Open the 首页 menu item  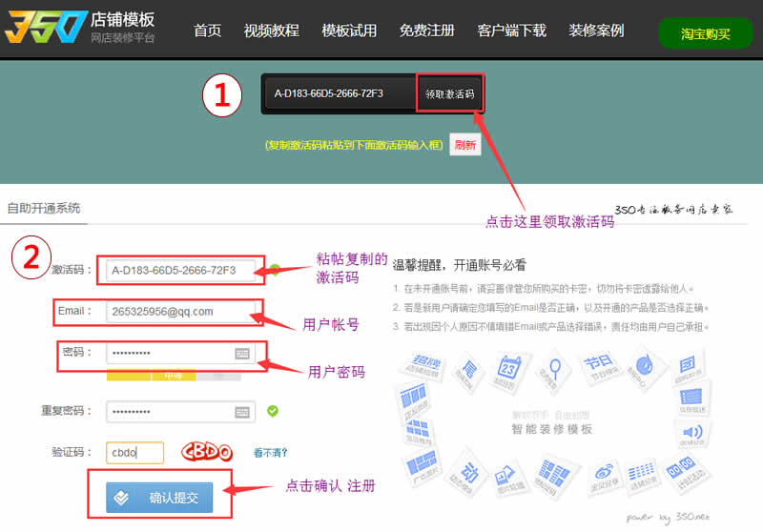[x=207, y=31]
